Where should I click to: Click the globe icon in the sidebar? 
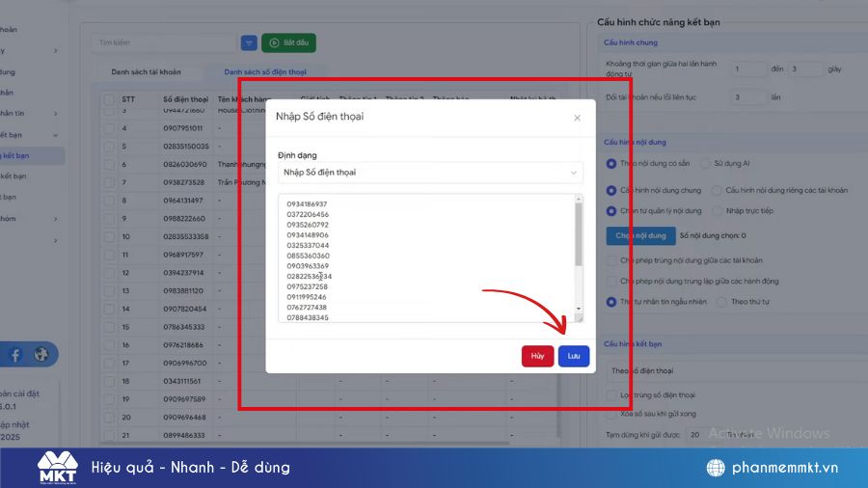click(41, 355)
